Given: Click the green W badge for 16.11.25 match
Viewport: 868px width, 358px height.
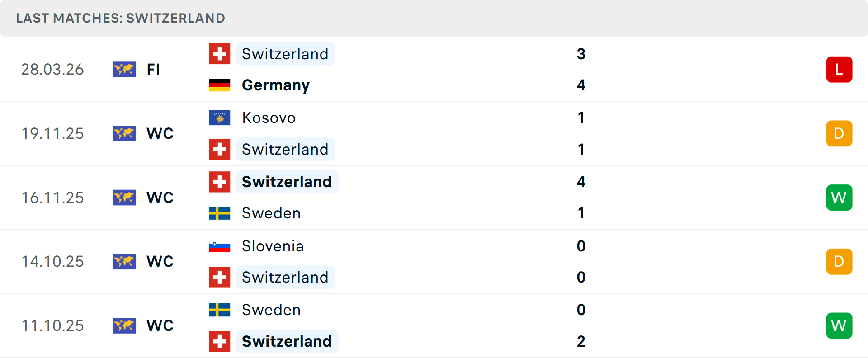Looking at the screenshot, I should (x=839, y=198).
